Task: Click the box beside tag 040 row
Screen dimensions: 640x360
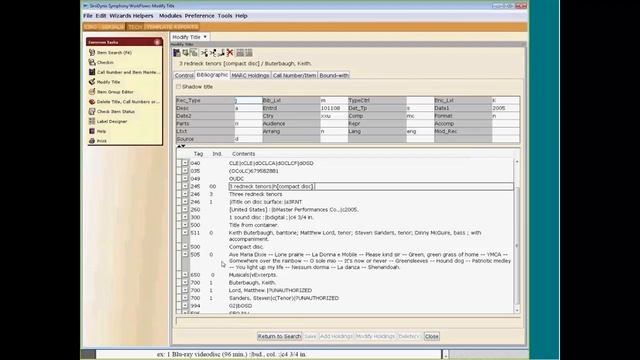Action: [185, 163]
